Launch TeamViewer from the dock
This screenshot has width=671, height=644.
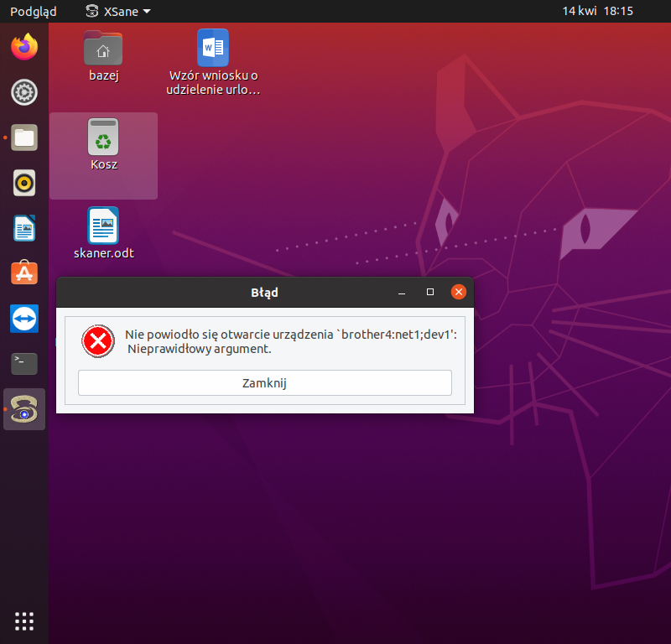(x=24, y=319)
